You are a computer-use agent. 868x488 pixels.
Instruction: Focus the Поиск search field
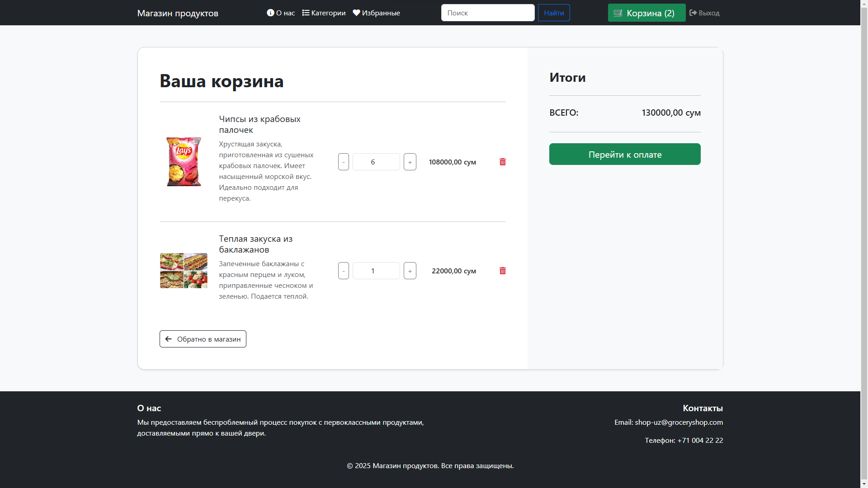click(488, 13)
